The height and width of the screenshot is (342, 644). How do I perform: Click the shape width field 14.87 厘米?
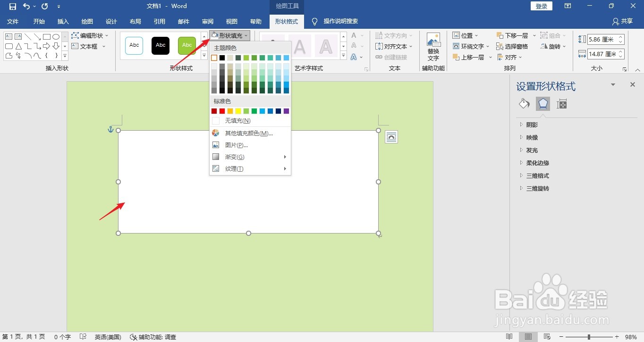point(602,54)
